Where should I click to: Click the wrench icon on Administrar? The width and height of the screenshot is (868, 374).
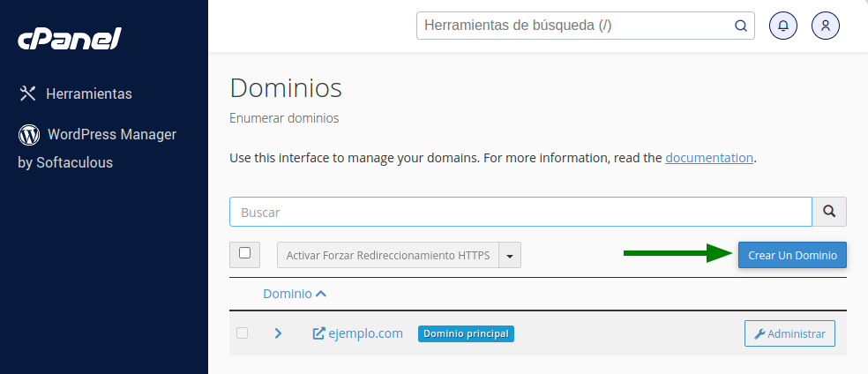point(760,334)
